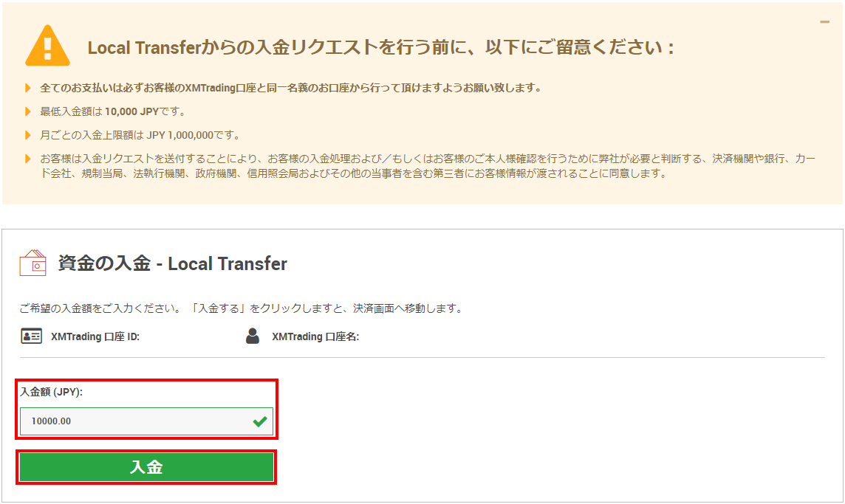Click the instruction text ご希望の入金額をご入力ください
The image size is (845, 504).
[x=242, y=308]
